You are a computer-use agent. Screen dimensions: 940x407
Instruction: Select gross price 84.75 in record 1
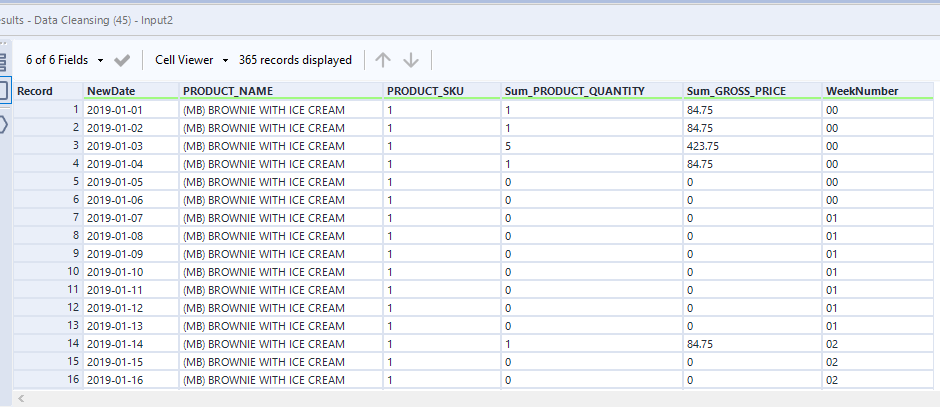752,110
